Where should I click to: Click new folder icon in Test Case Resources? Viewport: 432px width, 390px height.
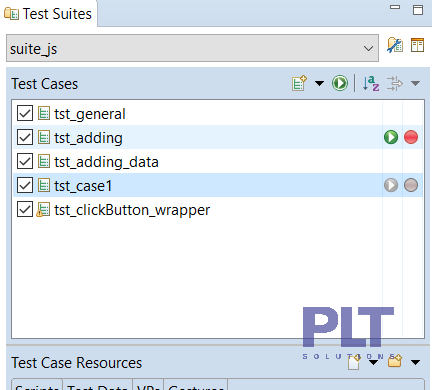(x=395, y=361)
